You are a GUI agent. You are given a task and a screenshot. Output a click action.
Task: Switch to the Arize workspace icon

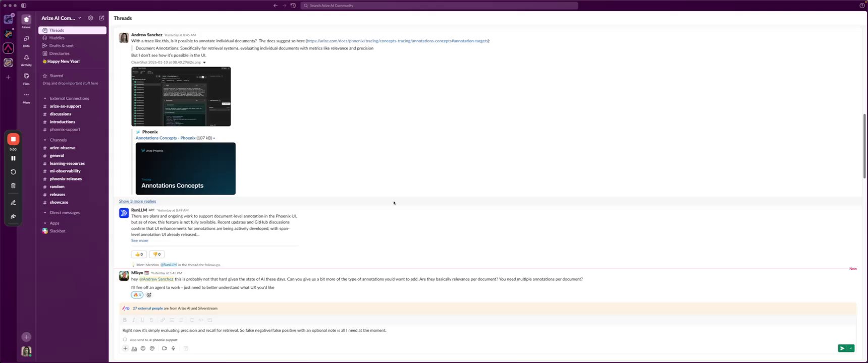[x=8, y=48]
